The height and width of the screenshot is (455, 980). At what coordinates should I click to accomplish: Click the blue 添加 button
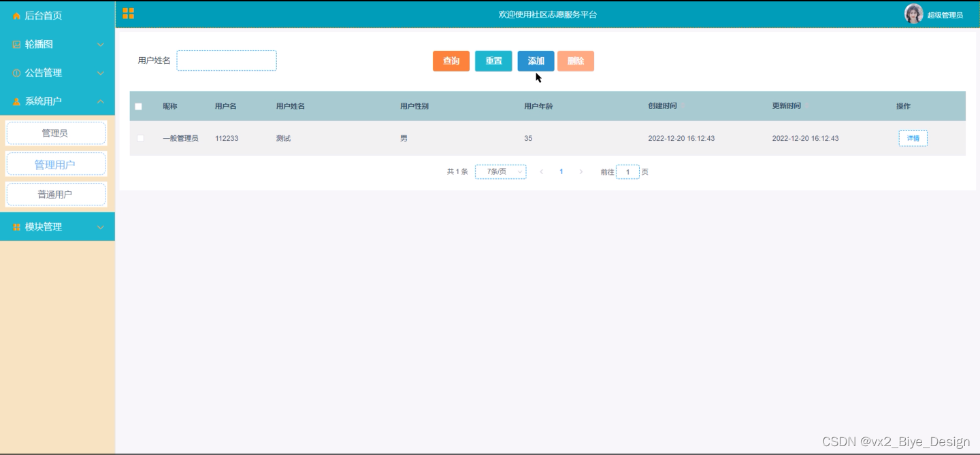pyautogui.click(x=536, y=61)
